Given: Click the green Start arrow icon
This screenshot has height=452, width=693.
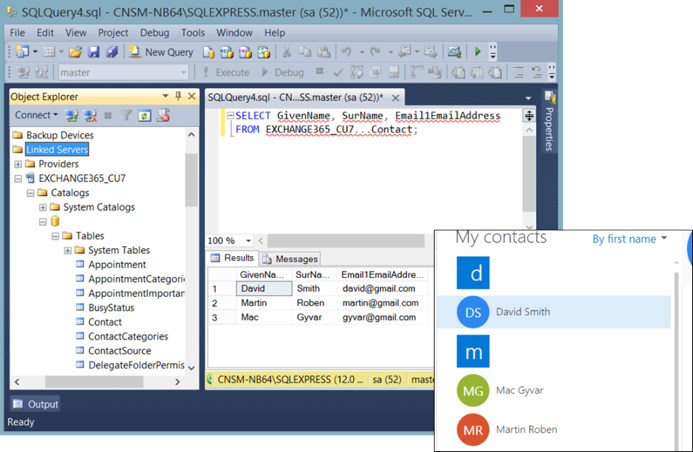Looking at the screenshot, I should coord(477,52).
